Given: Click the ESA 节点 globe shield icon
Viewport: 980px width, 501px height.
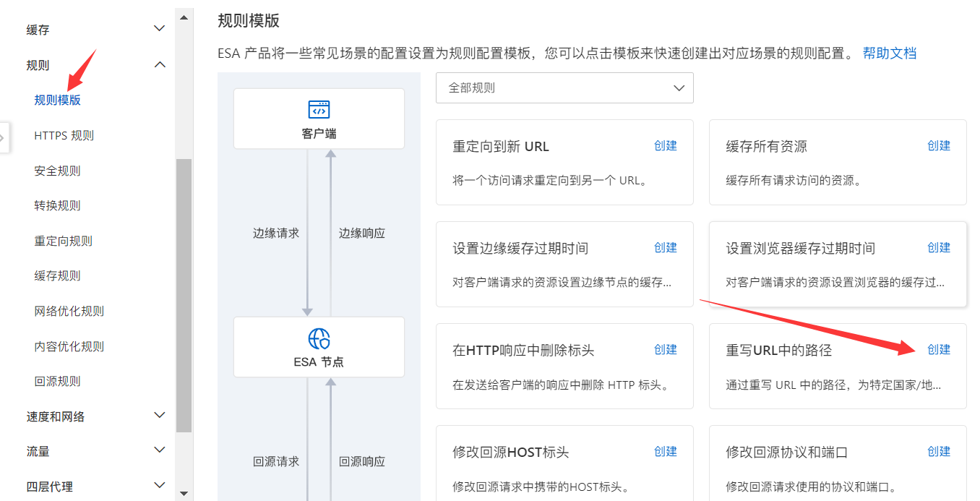Looking at the screenshot, I should point(319,338).
